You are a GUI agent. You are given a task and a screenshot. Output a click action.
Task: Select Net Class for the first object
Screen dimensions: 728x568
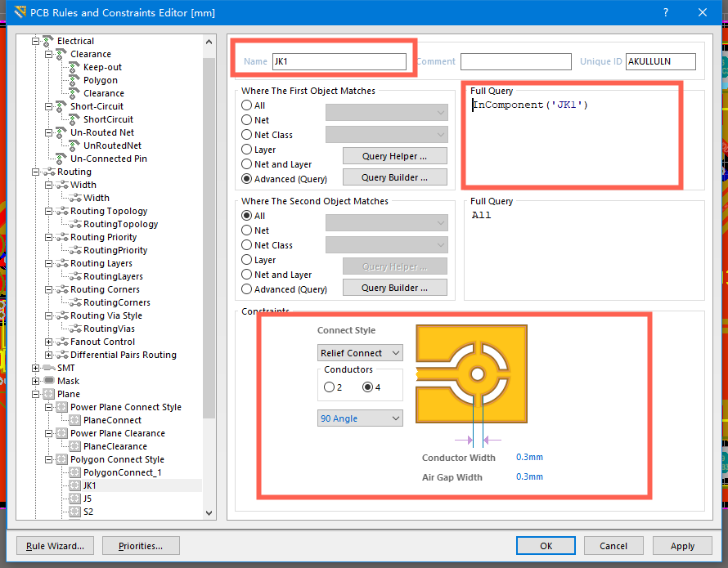[x=247, y=135]
